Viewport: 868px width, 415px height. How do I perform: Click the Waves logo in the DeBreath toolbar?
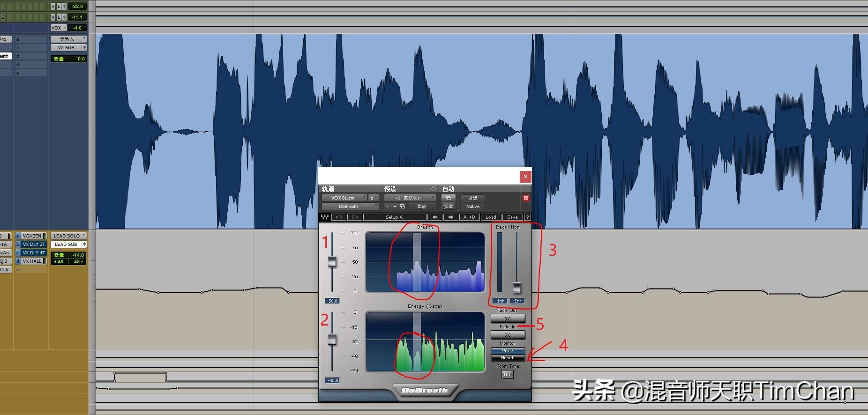coord(324,217)
